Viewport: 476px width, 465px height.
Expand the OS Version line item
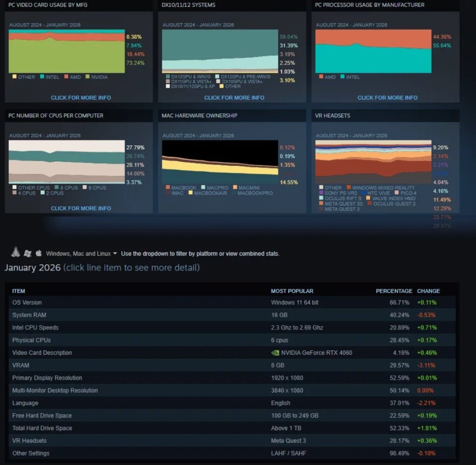click(27, 302)
